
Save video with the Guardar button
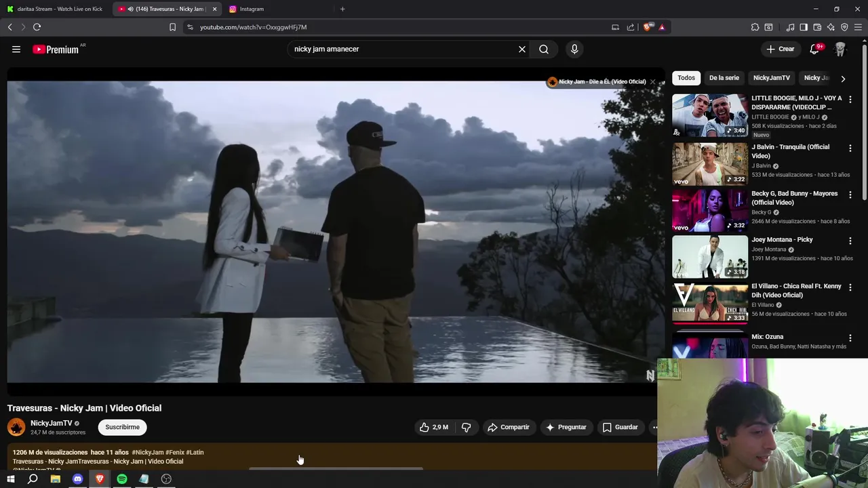[x=620, y=427]
